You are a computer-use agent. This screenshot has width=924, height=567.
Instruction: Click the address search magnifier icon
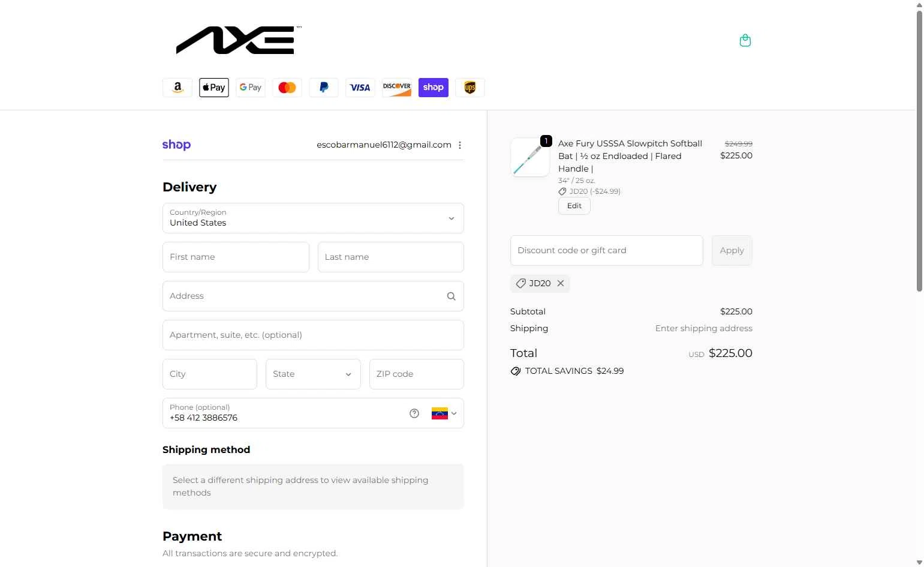coord(451,296)
